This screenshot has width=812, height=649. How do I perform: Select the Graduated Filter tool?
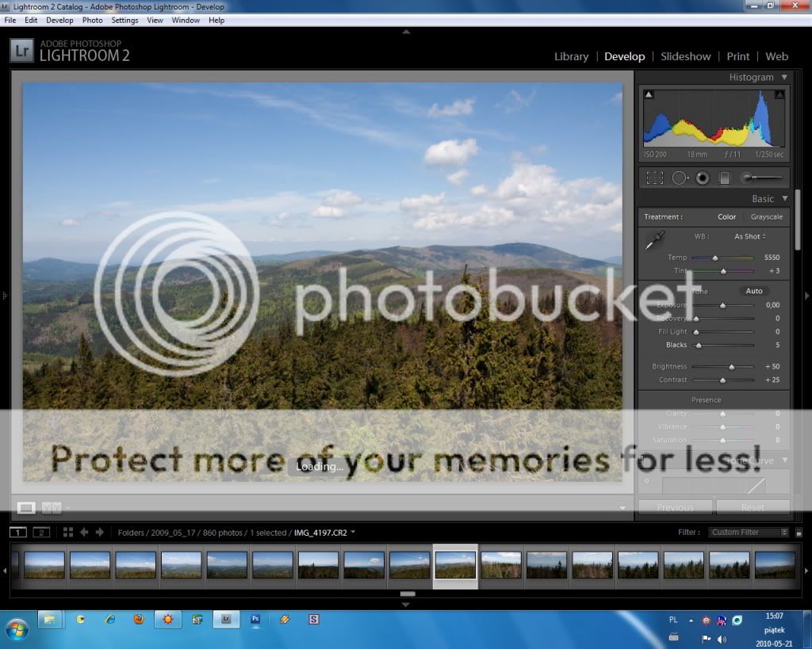725,178
